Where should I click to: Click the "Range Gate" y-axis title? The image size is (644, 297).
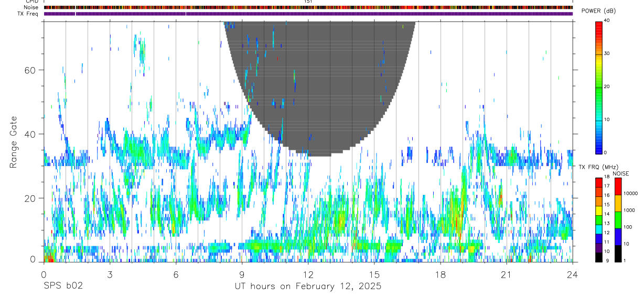pos(13,141)
